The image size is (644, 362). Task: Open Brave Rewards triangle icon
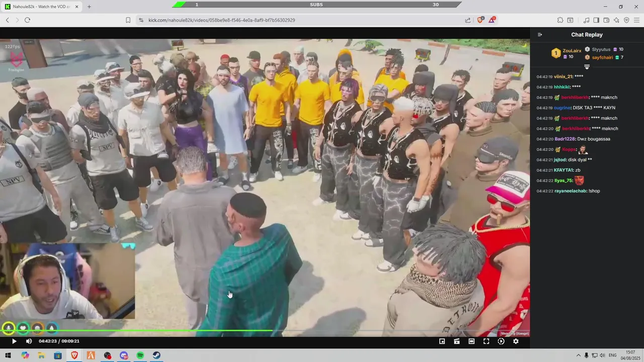click(x=493, y=20)
